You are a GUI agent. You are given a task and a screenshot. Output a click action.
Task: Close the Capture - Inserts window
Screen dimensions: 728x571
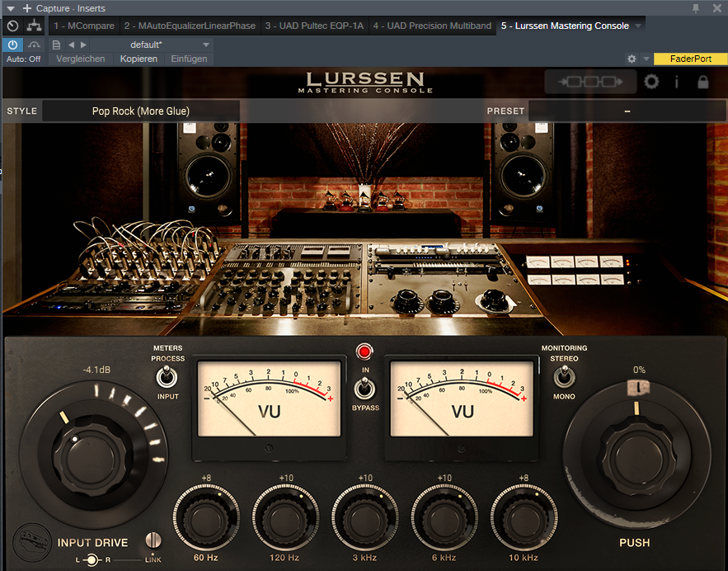click(716, 8)
